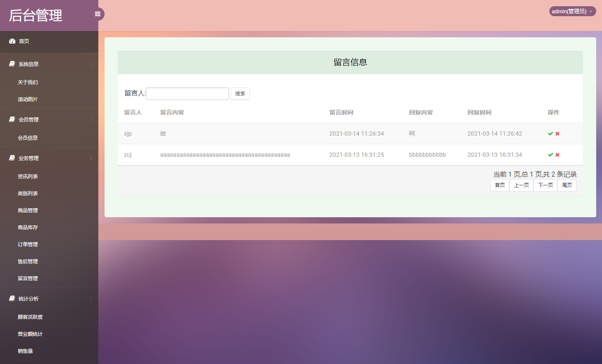Open 滚动图片 in the sidebar
Screen dimensions: 602x364
pos(27,99)
